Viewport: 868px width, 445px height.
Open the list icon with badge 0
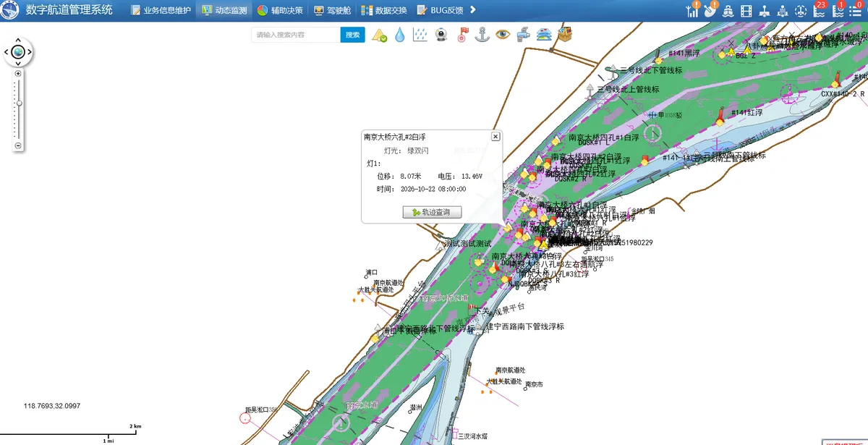pyautogui.click(x=856, y=10)
